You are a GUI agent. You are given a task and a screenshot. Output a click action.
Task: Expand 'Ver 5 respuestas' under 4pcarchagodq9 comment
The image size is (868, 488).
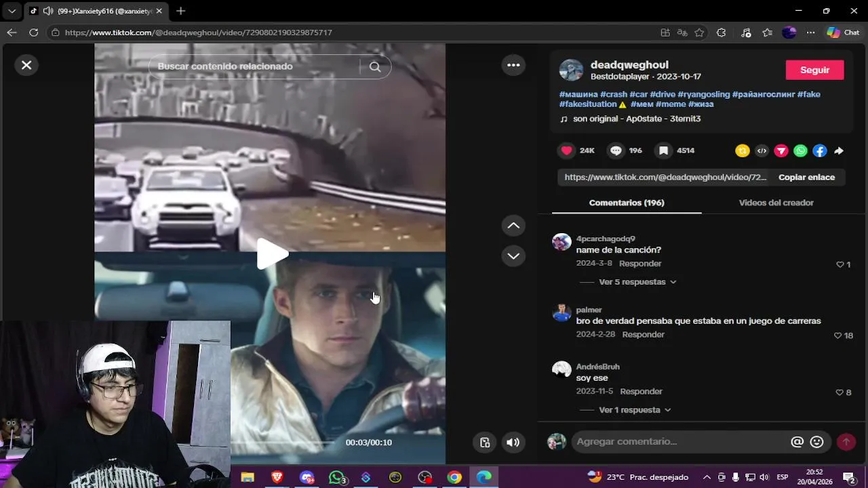pos(637,282)
